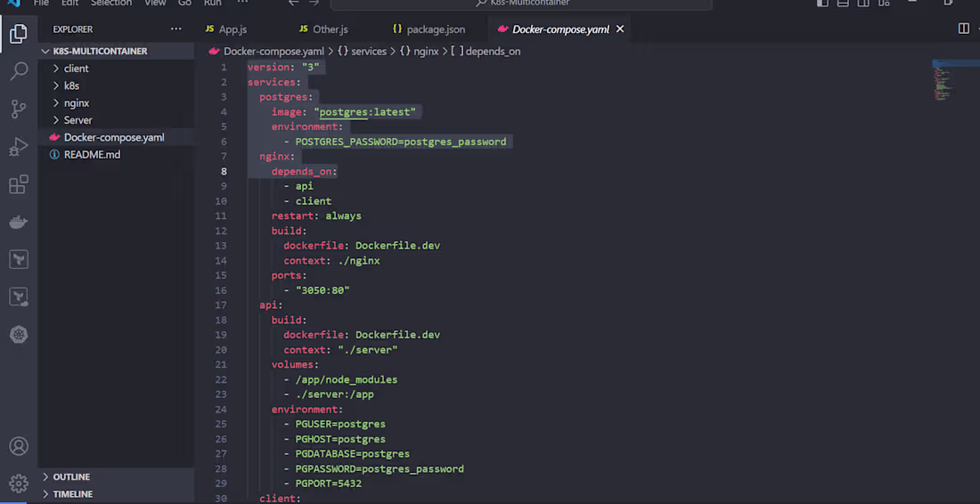980x504 pixels.
Task: Click ./server:/app volume entry
Action: click(x=334, y=394)
